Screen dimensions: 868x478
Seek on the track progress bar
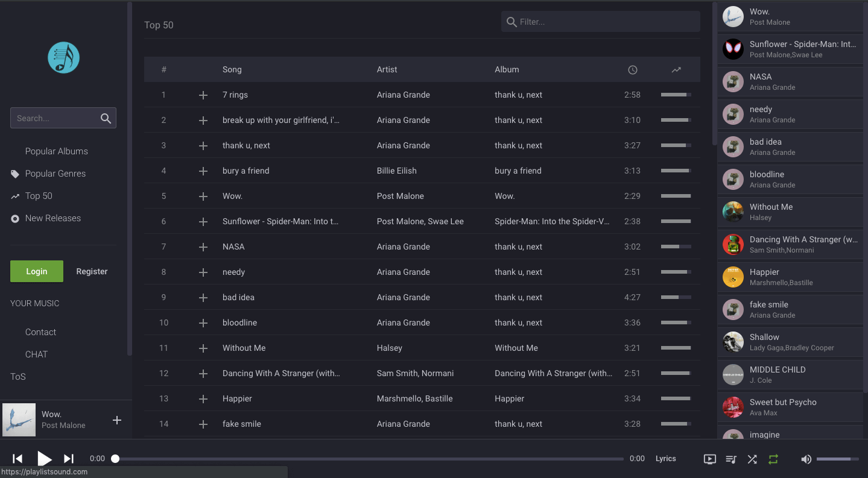coord(369,459)
